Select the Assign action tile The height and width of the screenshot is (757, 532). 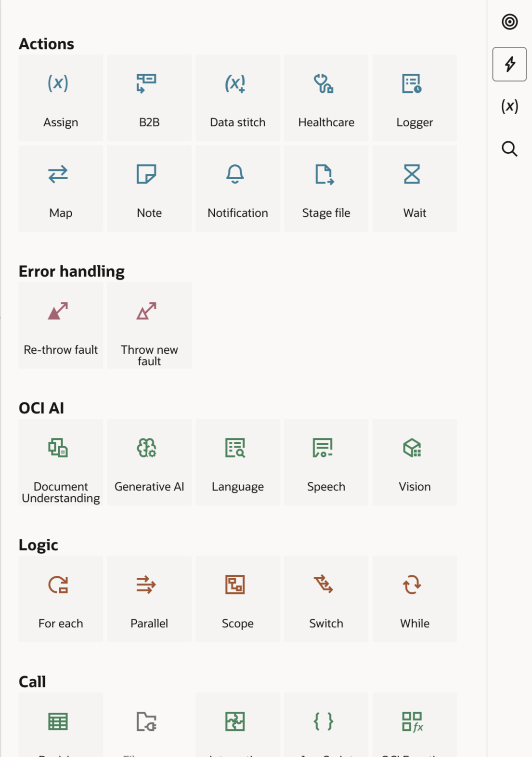(61, 98)
